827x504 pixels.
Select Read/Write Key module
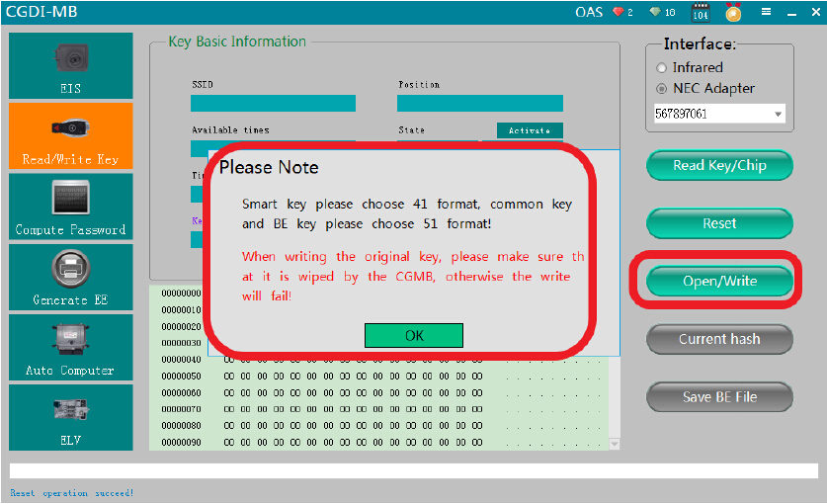click(71, 136)
